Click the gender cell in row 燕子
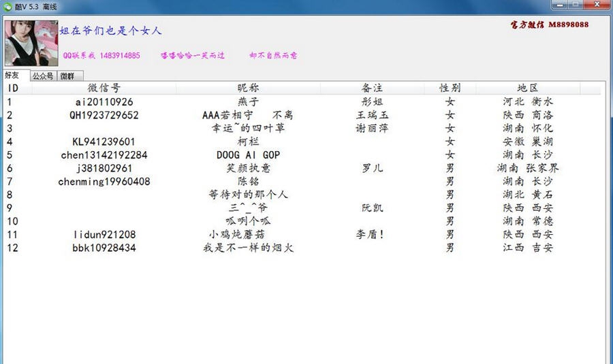 [450, 102]
